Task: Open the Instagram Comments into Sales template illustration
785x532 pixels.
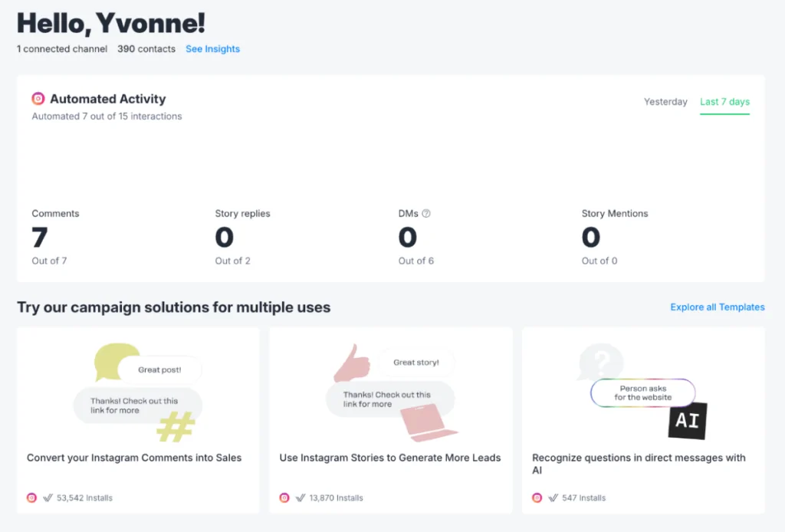Action: tap(138, 391)
